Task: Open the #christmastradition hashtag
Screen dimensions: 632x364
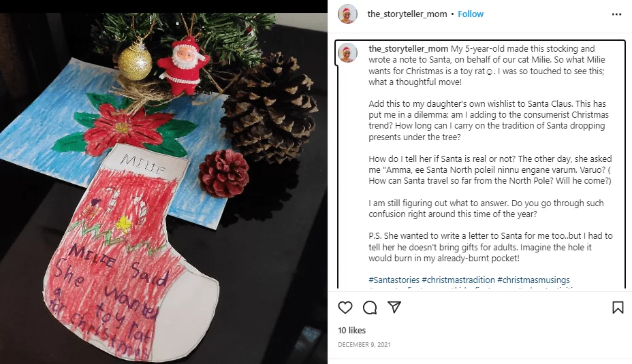Action: [458, 280]
